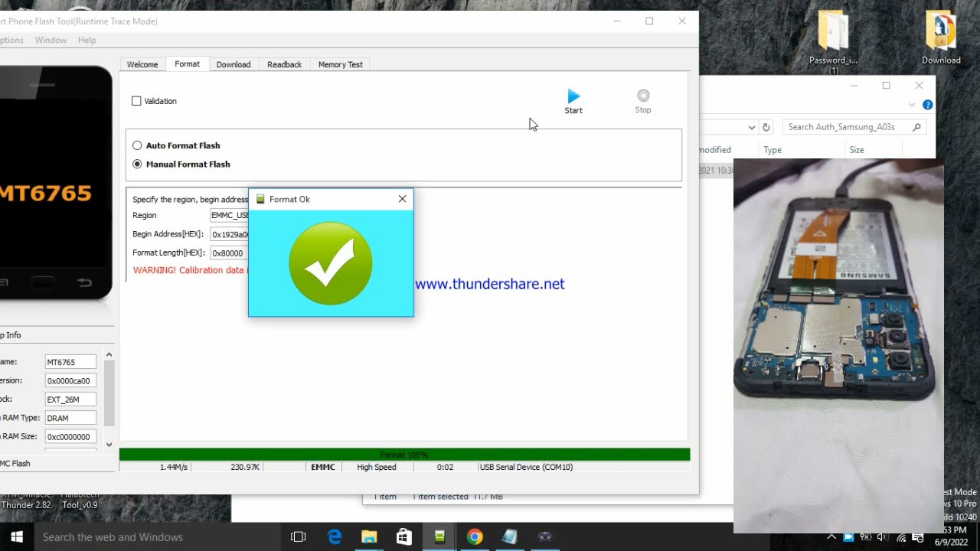980x551 pixels.
Task: Click the volume tray icon
Action: 882,537
